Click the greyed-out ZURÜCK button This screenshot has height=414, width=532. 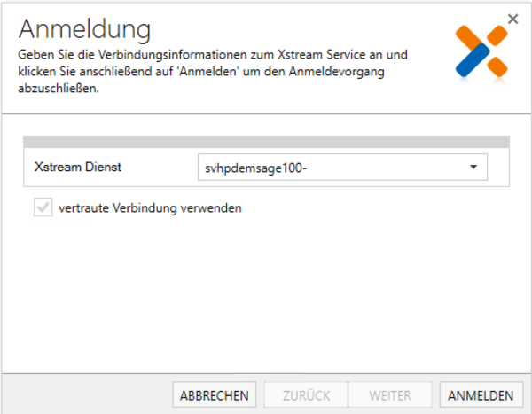point(306,395)
